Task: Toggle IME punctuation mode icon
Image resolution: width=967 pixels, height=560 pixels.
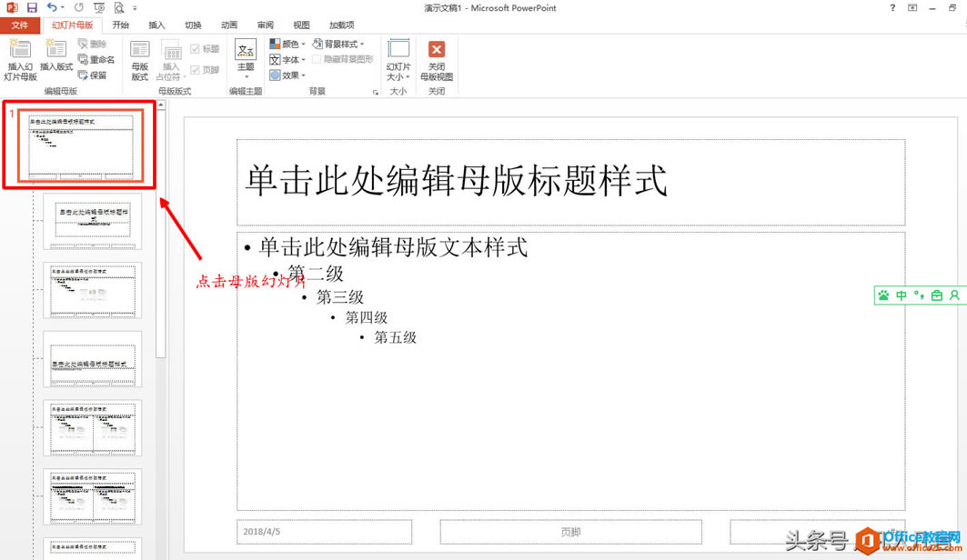Action: [919, 295]
